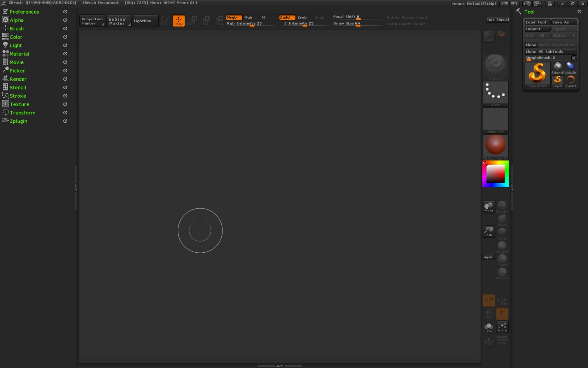The width and height of the screenshot is (588, 368).
Task: Adjust the Focal Shift slider
Action: (x=358, y=17)
